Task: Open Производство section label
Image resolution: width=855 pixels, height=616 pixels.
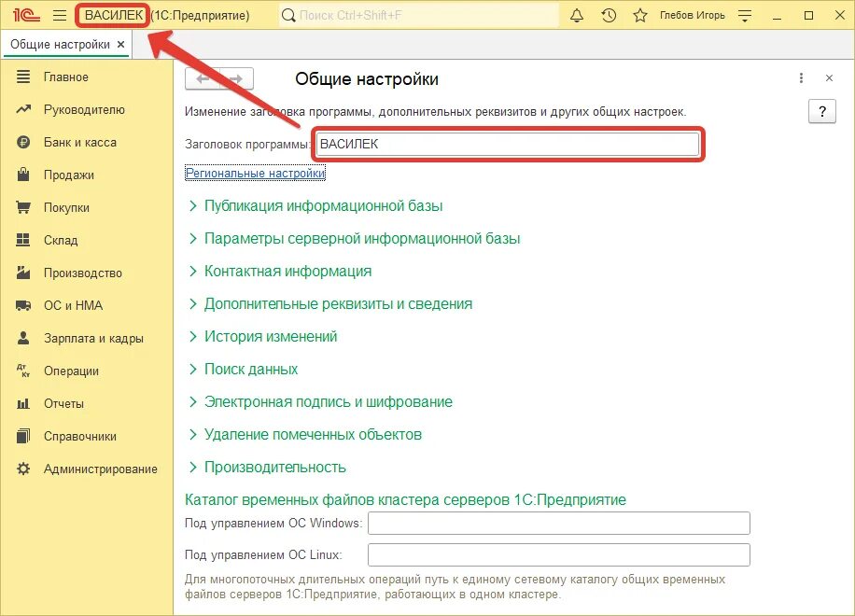Action: (x=83, y=273)
